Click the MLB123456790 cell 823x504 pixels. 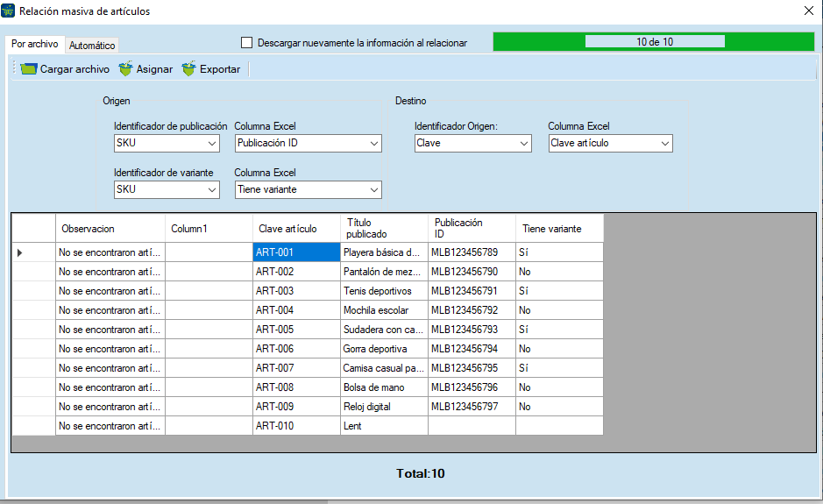[x=472, y=272]
